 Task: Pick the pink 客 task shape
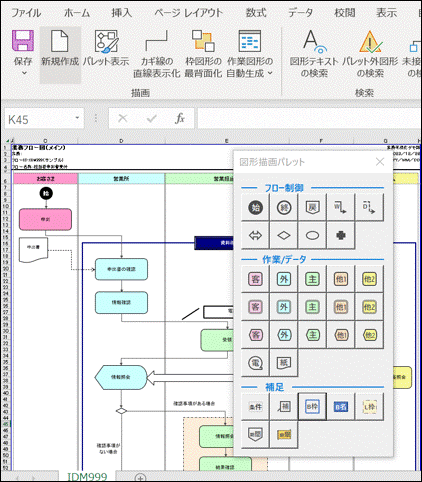(255, 279)
